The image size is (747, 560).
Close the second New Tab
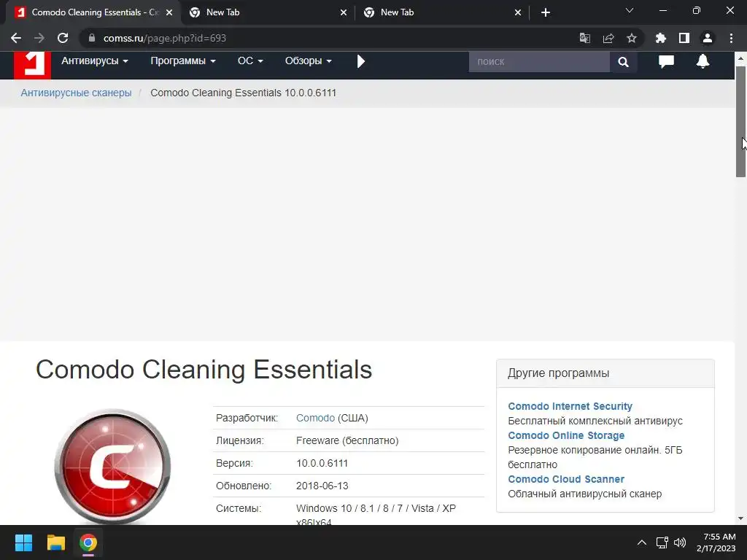518,12
